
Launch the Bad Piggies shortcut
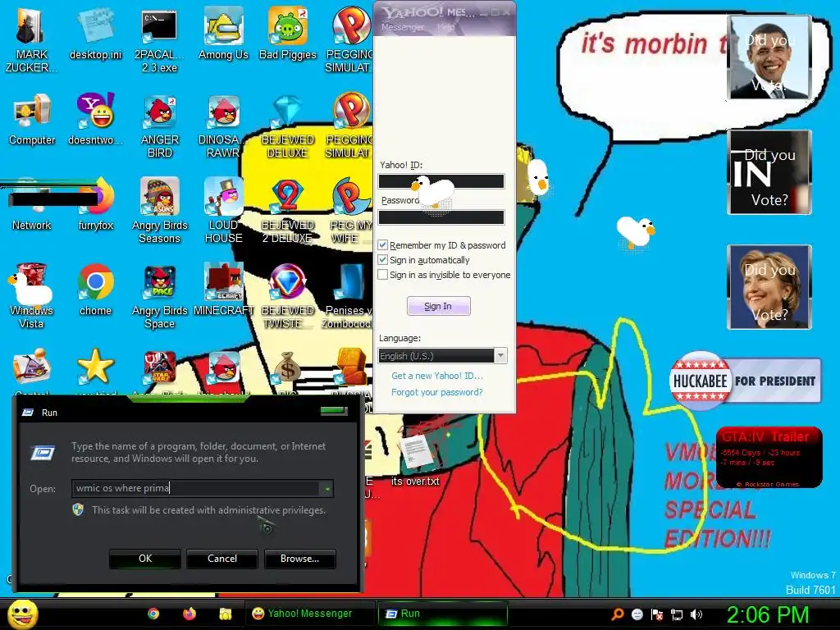tap(288, 34)
